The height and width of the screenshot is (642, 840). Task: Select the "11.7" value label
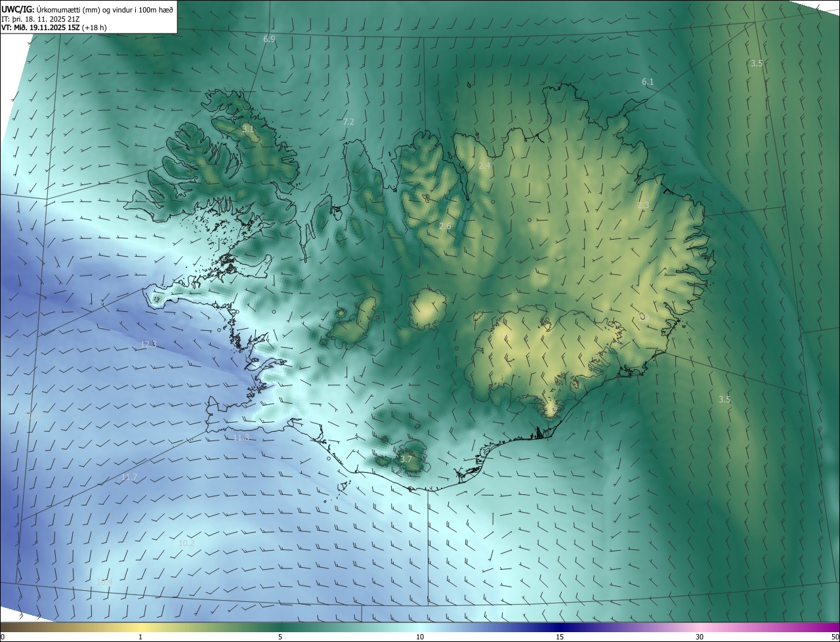click(x=129, y=477)
